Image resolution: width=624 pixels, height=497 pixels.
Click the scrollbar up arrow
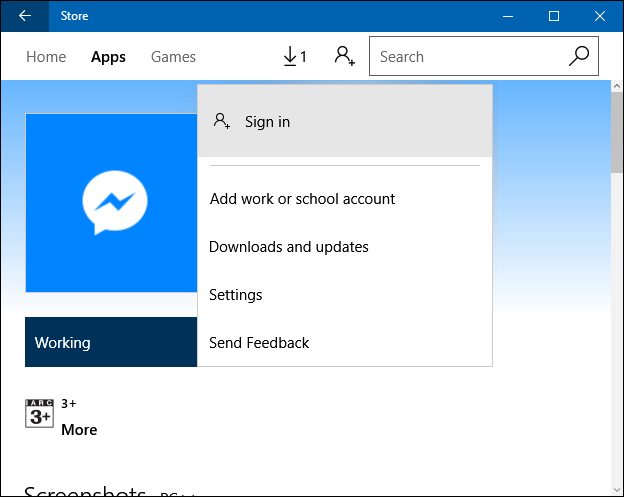pyautogui.click(x=617, y=86)
